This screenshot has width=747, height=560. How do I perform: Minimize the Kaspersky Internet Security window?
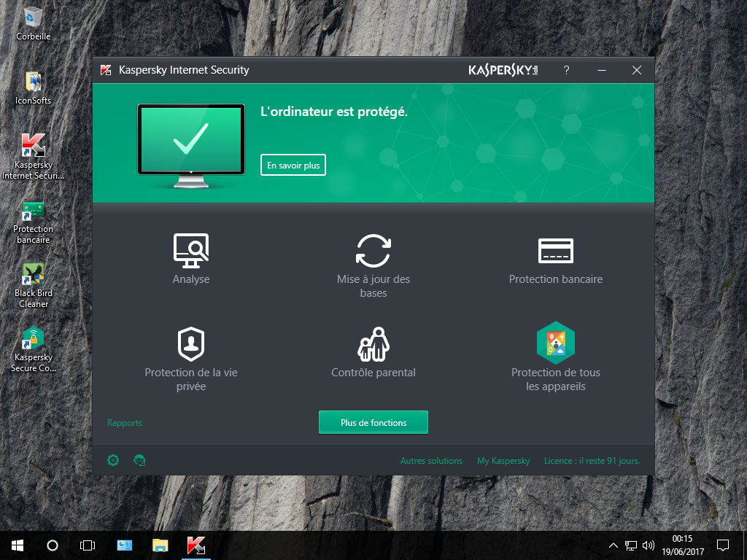click(602, 70)
